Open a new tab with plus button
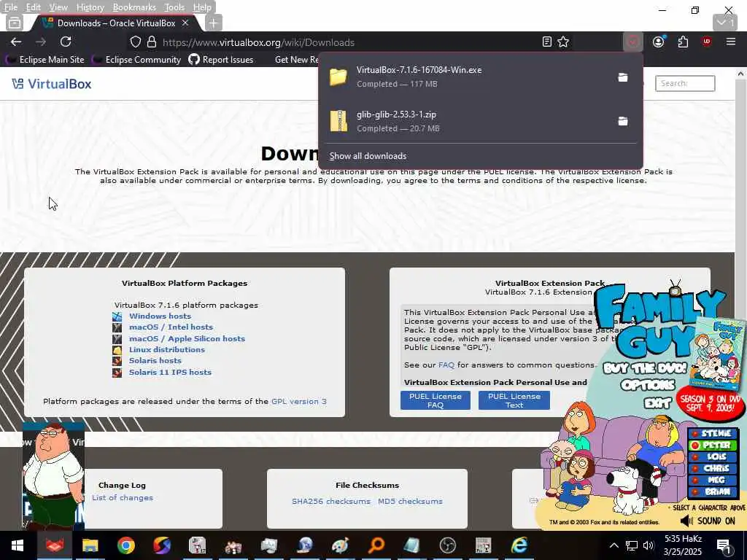Screen dimensions: 747x560 click(x=214, y=23)
